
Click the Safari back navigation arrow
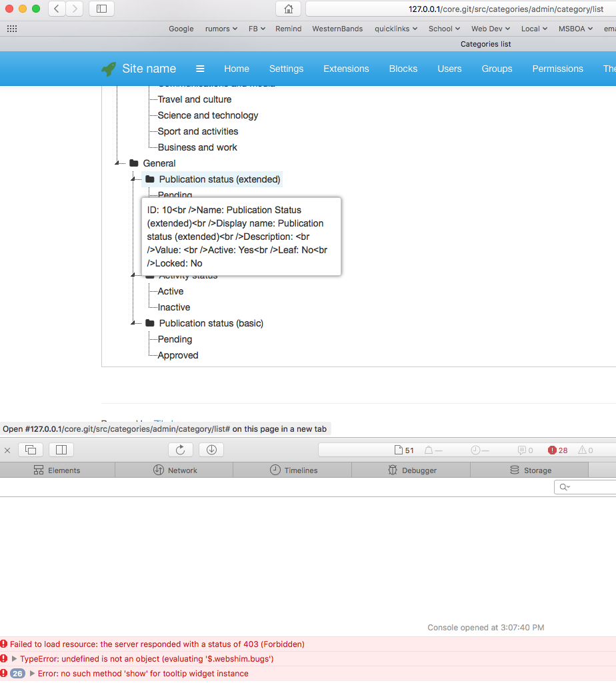tap(57, 9)
